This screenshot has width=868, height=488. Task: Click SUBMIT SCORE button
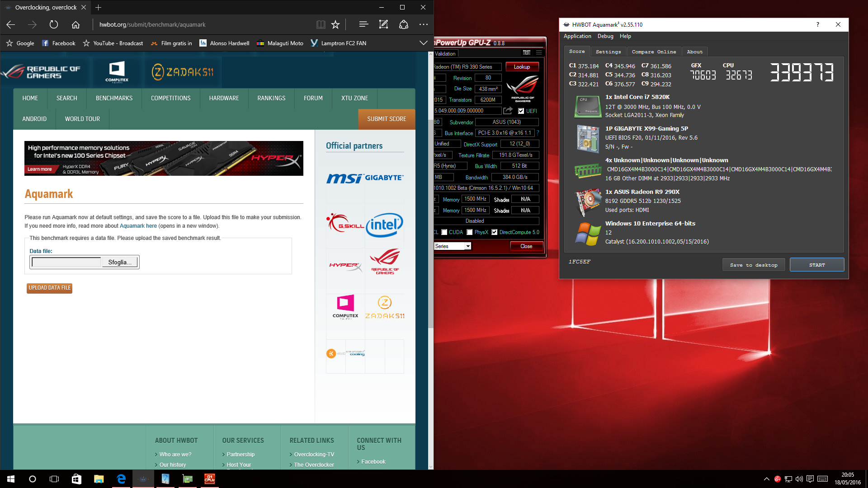(x=387, y=119)
